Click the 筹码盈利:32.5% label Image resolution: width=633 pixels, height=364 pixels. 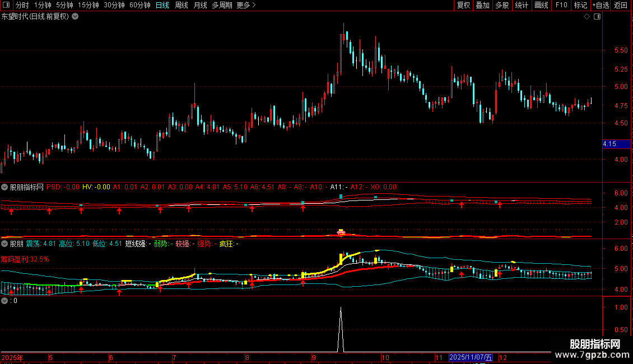click(25, 259)
